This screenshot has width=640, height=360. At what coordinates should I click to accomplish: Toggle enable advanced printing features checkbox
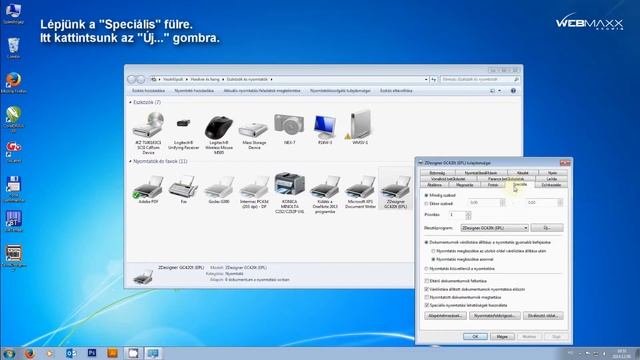click(427, 305)
